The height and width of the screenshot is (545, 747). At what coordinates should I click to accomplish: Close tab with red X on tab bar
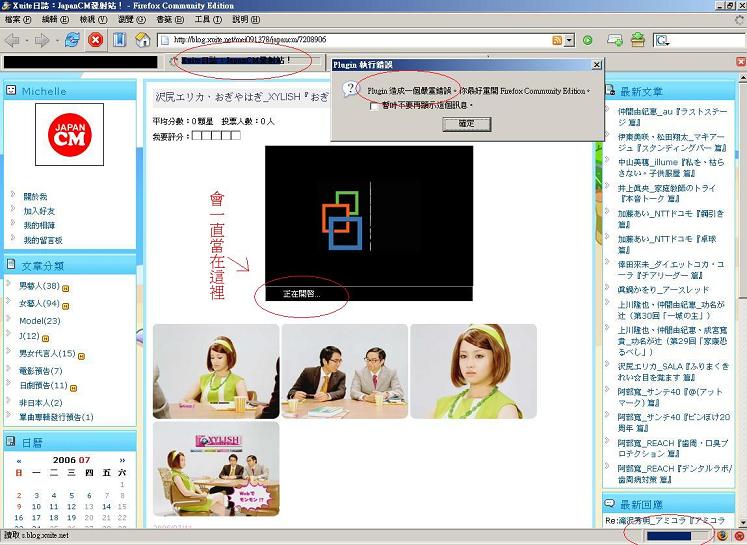[x=741, y=61]
